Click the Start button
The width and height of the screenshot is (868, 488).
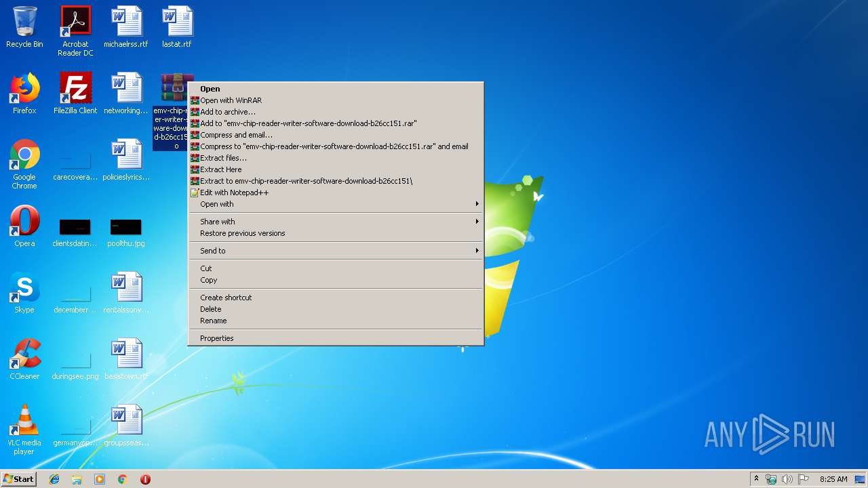[19, 479]
